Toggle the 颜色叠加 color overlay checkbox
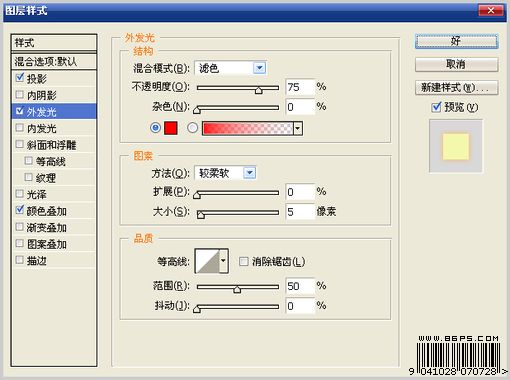The width and height of the screenshot is (510, 380). pos(20,210)
